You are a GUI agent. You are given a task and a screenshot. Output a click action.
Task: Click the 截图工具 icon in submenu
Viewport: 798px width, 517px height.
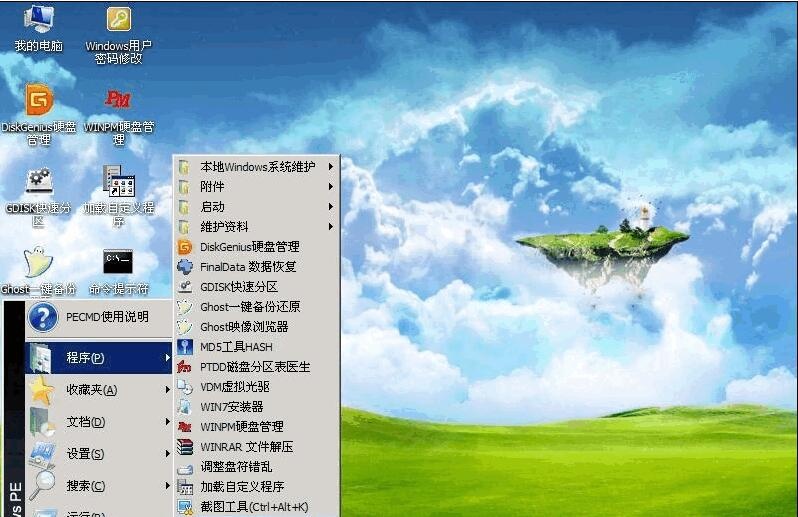point(185,507)
